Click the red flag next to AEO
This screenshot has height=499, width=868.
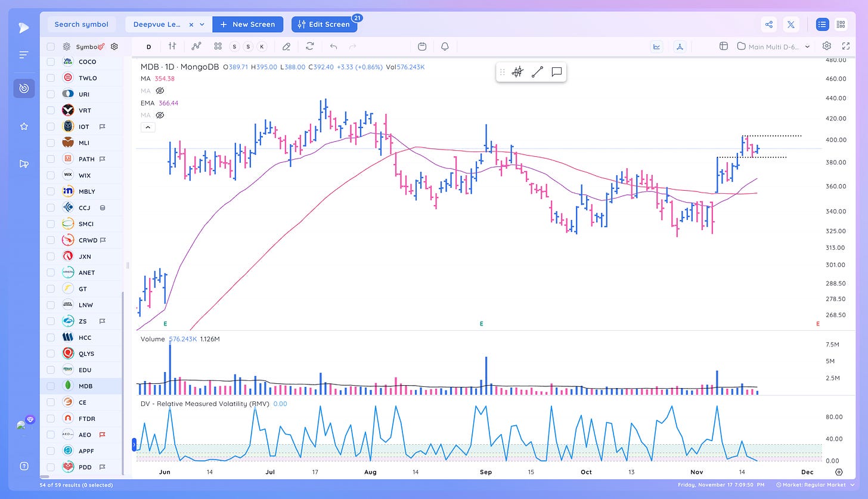[x=103, y=435]
